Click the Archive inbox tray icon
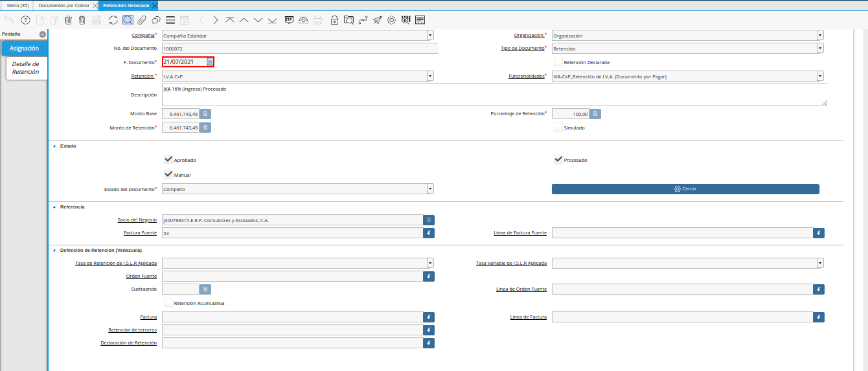868x371 pixels. coord(304,20)
